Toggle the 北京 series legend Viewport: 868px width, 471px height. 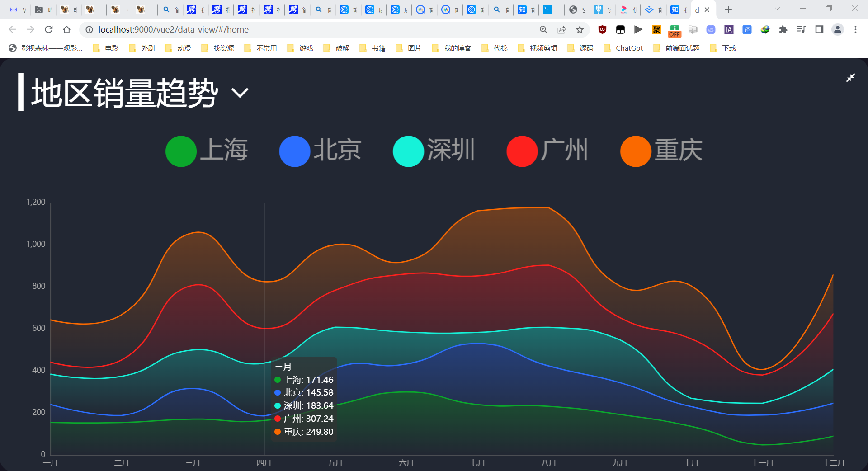coord(321,151)
